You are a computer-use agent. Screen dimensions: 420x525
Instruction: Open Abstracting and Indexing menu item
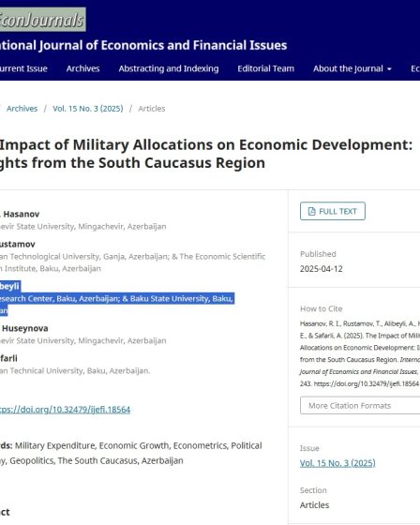169,68
